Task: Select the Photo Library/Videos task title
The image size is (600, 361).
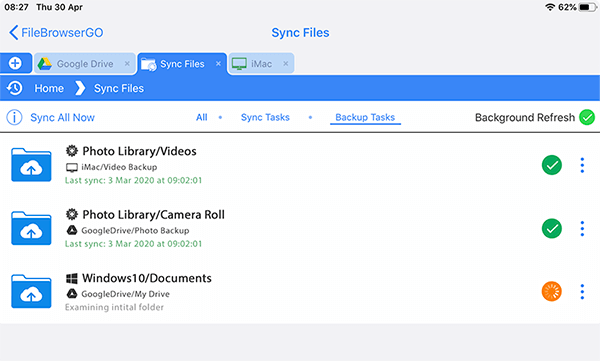Action: coord(139,151)
